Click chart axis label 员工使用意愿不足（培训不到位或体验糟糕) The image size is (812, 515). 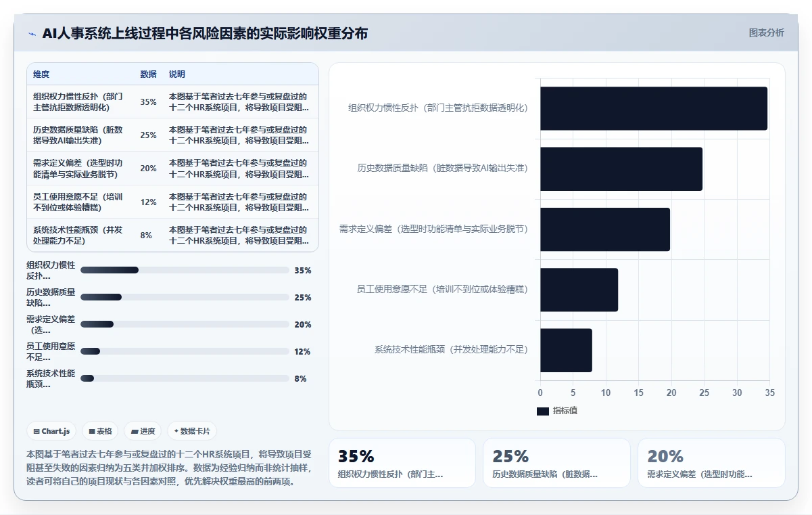click(x=442, y=290)
